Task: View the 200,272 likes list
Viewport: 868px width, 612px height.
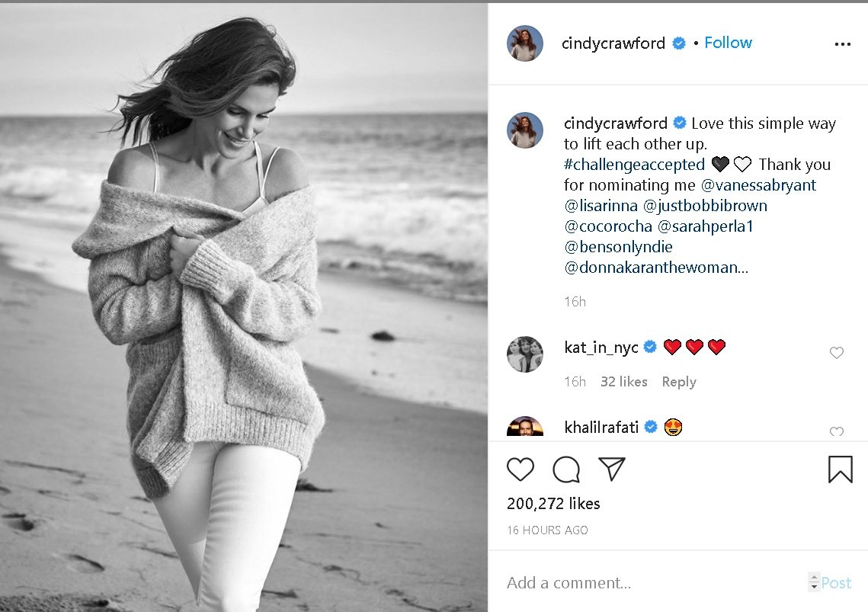Action: pyautogui.click(x=553, y=504)
